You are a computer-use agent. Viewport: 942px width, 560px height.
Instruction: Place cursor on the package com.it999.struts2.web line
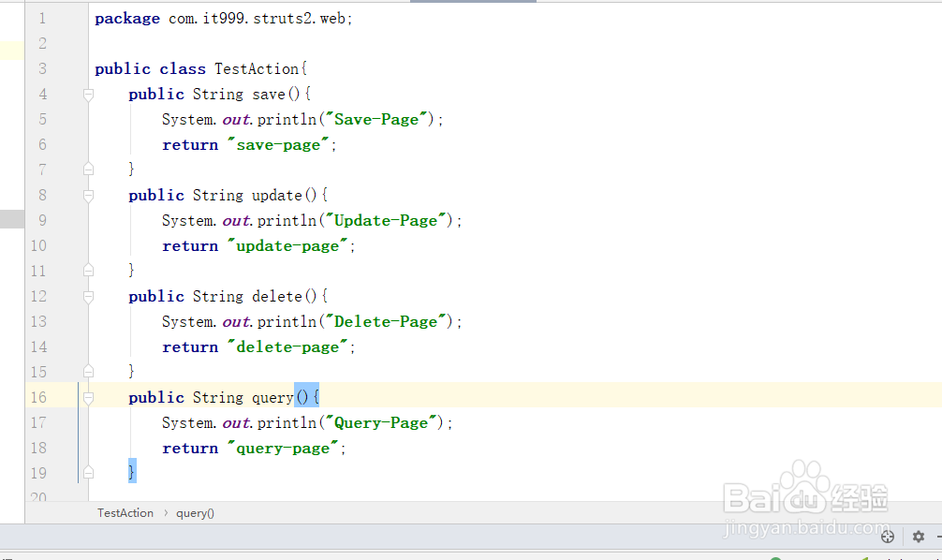point(224,19)
